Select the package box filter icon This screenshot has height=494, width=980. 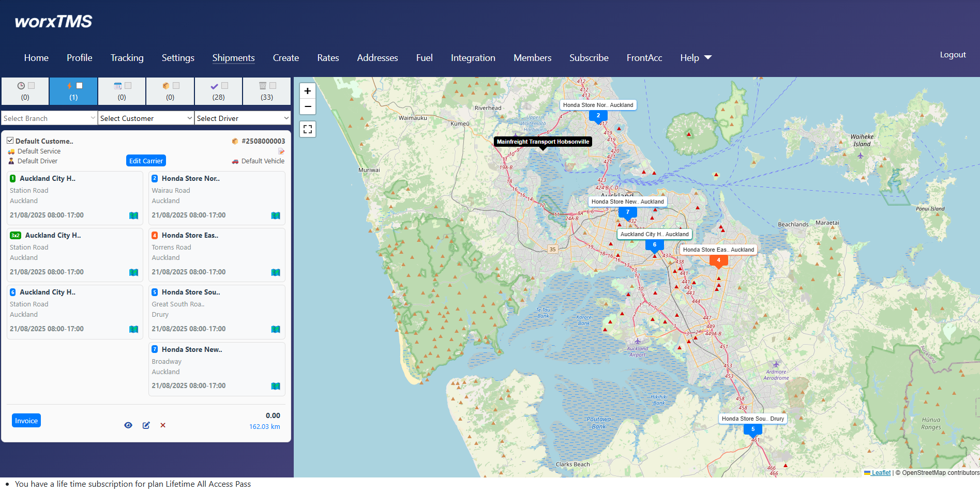(x=166, y=85)
